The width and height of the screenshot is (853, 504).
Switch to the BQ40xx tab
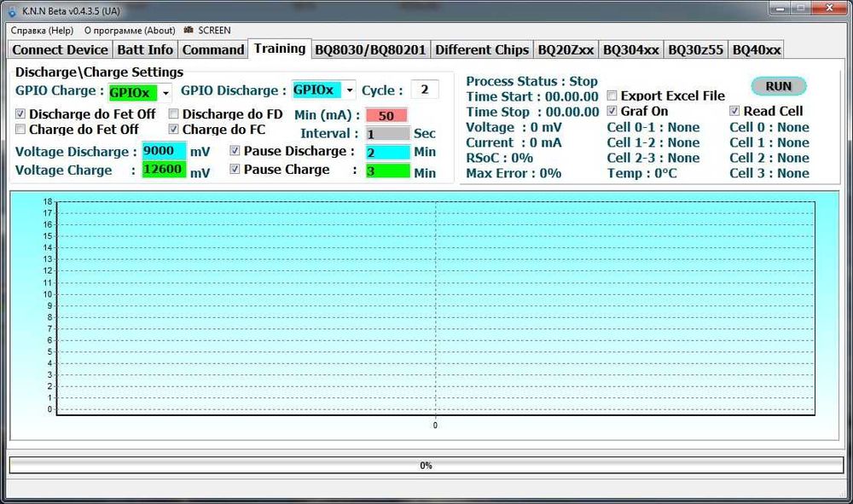[x=756, y=50]
